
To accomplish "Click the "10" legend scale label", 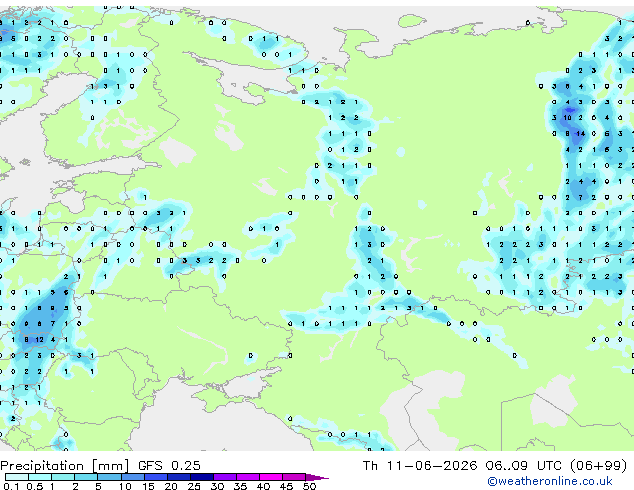I will [125, 486].
